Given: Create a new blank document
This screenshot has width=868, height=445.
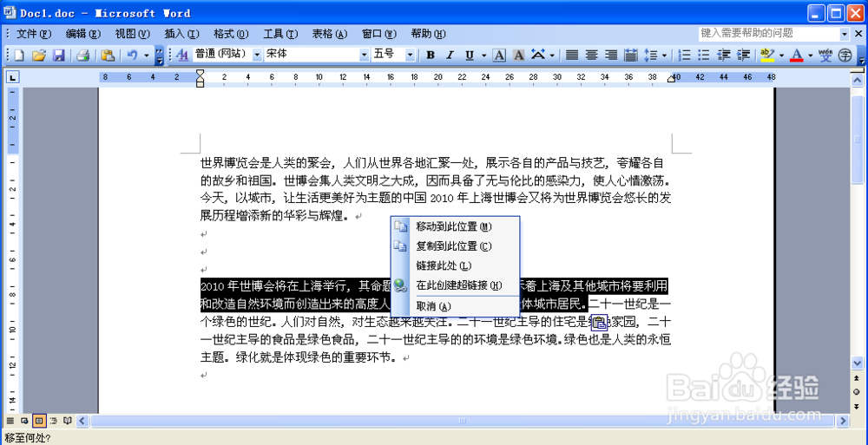Looking at the screenshot, I should coord(19,56).
